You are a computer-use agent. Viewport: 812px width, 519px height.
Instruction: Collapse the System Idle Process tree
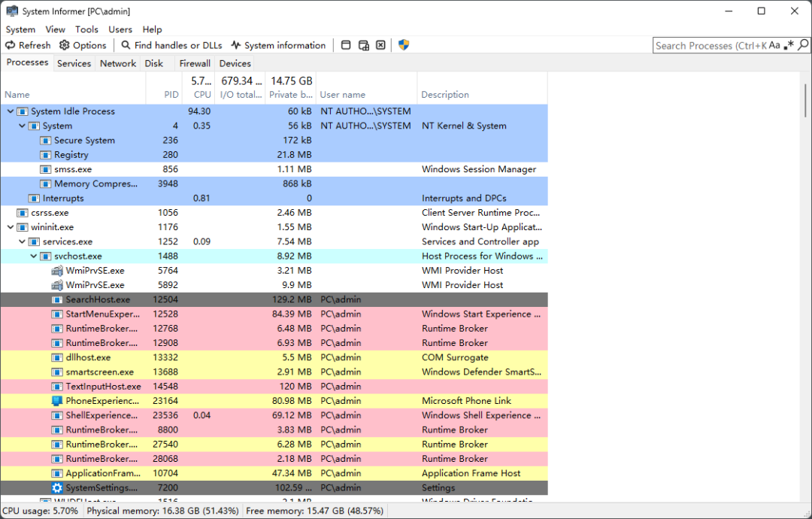11,111
